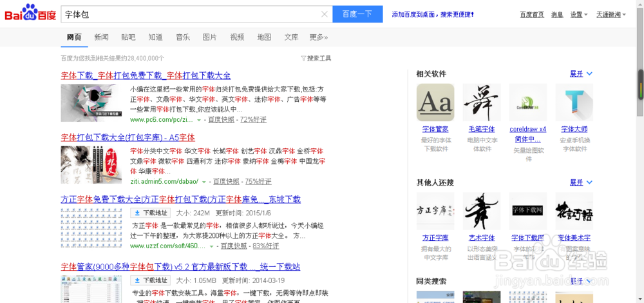Click 下载地址 button for 1.05MB result
The image size is (644, 303).
tap(151, 281)
